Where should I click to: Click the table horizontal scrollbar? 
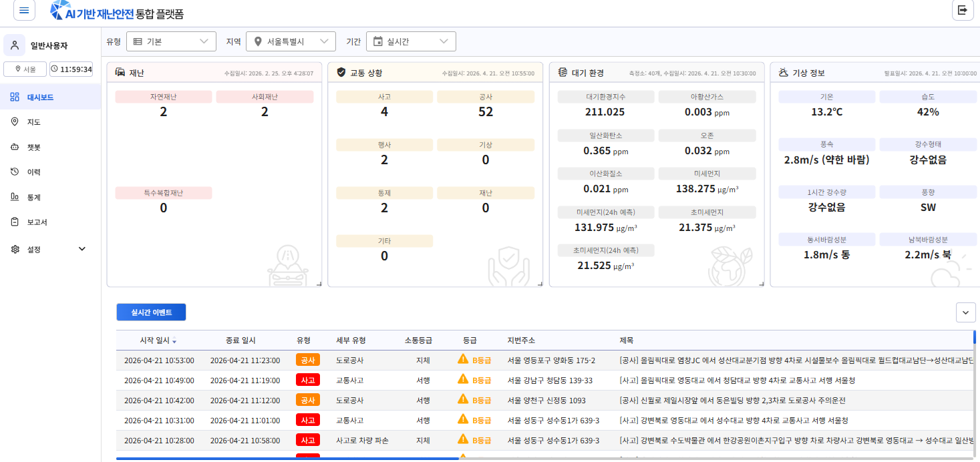(x=287, y=459)
